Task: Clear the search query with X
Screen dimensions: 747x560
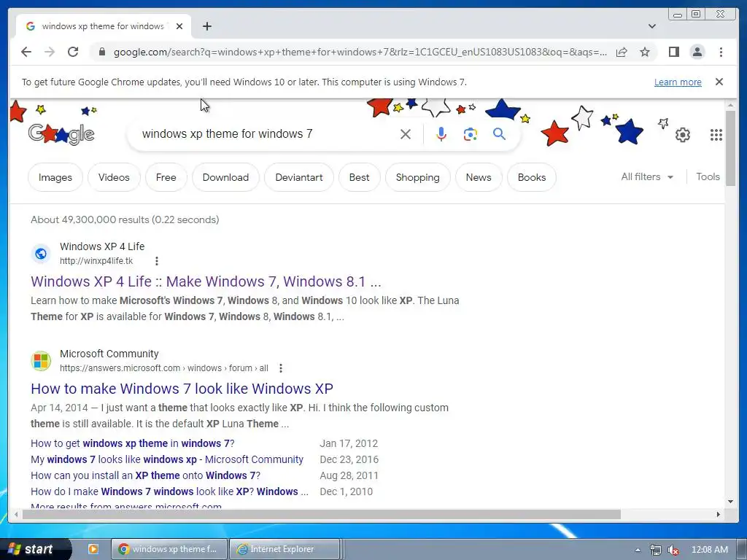Action: (x=406, y=134)
